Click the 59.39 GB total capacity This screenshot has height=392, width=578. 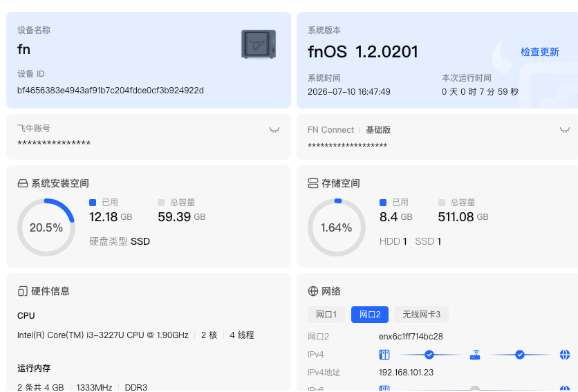pyautogui.click(x=182, y=217)
